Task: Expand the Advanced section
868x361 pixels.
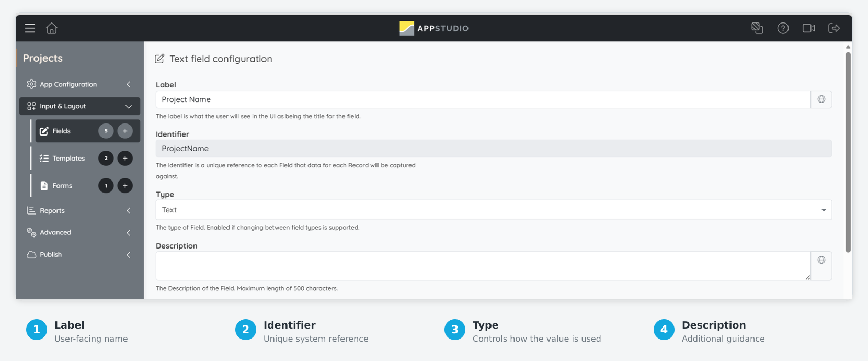Action: 79,232
